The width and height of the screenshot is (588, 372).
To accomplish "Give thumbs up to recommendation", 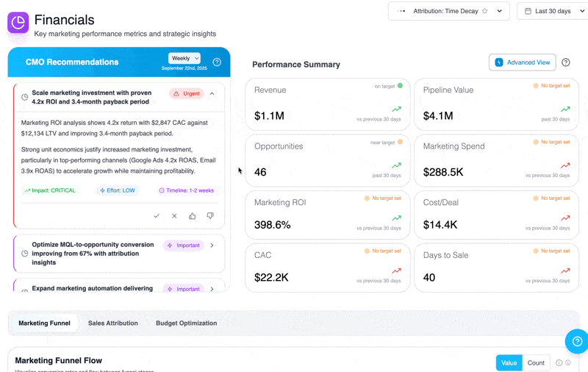I will click(x=193, y=215).
